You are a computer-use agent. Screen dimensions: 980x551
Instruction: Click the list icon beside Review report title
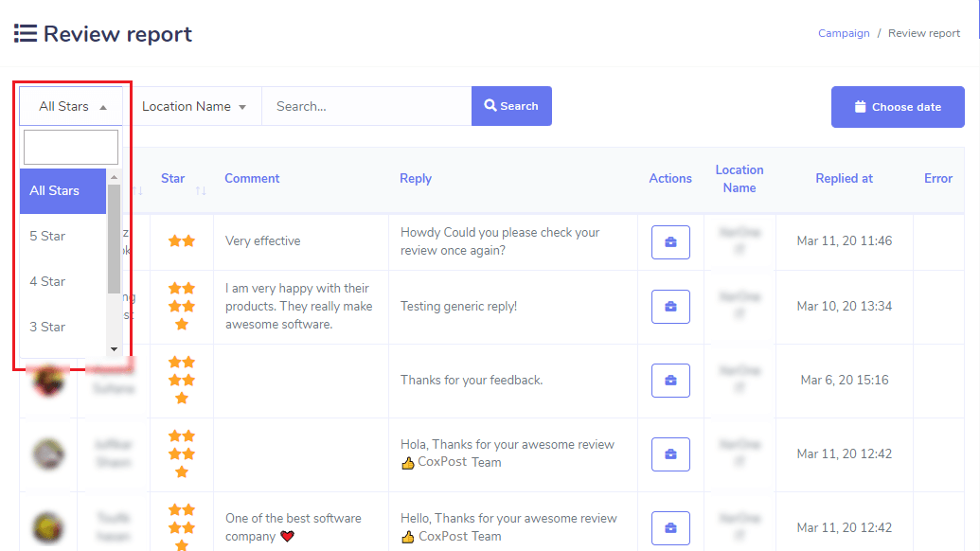26,34
